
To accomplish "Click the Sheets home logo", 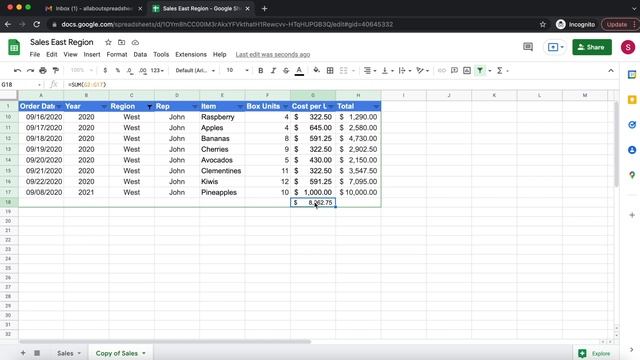I will 14,47.
